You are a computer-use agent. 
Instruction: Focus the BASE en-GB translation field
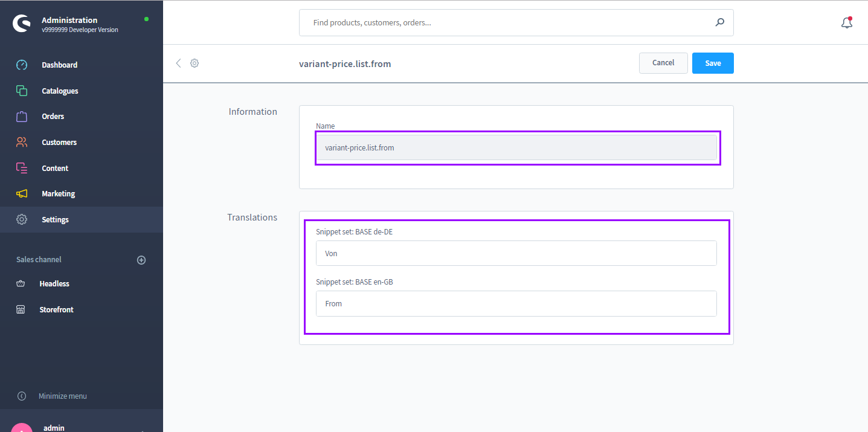(516, 303)
